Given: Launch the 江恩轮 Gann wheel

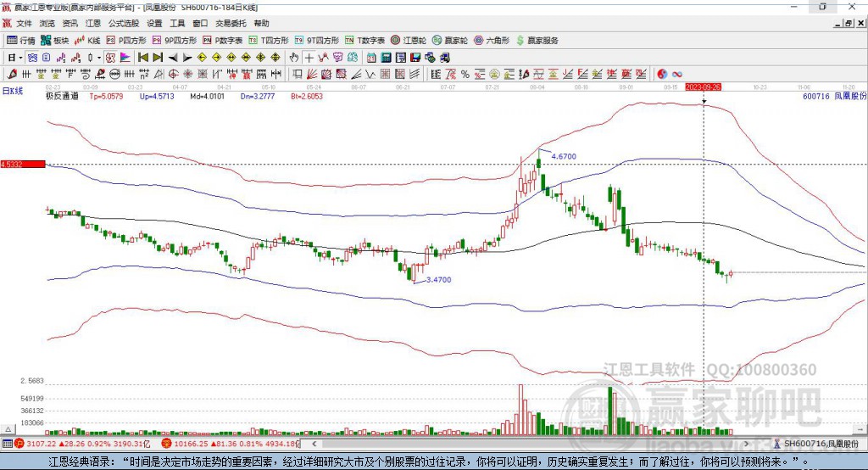Looking at the screenshot, I should 409,41.
